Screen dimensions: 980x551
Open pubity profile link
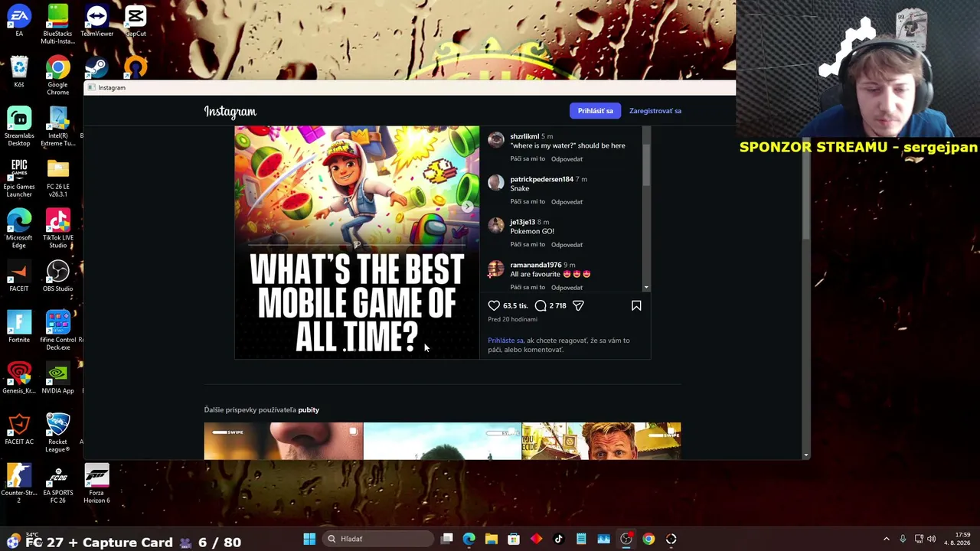(309, 410)
